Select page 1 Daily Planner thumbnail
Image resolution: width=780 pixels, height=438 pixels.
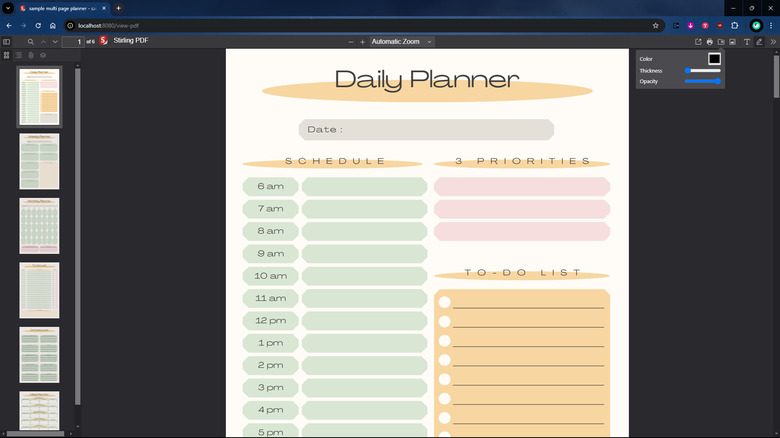point(39,97)
